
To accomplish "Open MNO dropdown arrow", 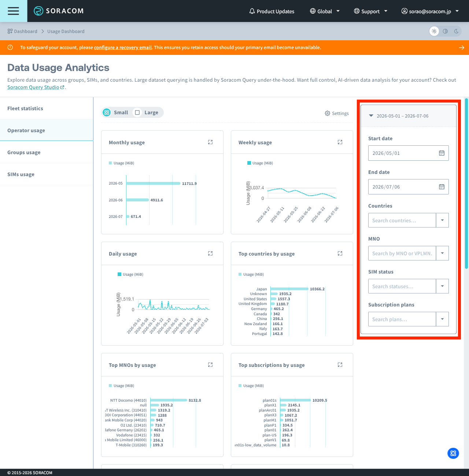I will [x=442, y=253].
